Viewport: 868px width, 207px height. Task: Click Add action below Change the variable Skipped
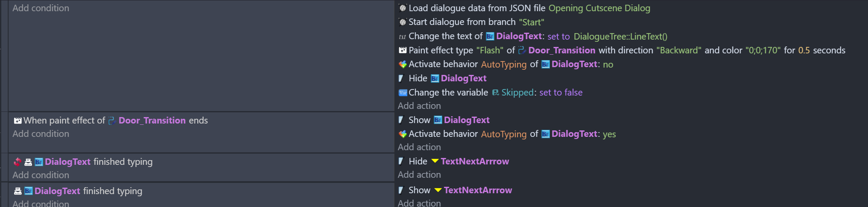pyautogui.click(x=419, y=106)
